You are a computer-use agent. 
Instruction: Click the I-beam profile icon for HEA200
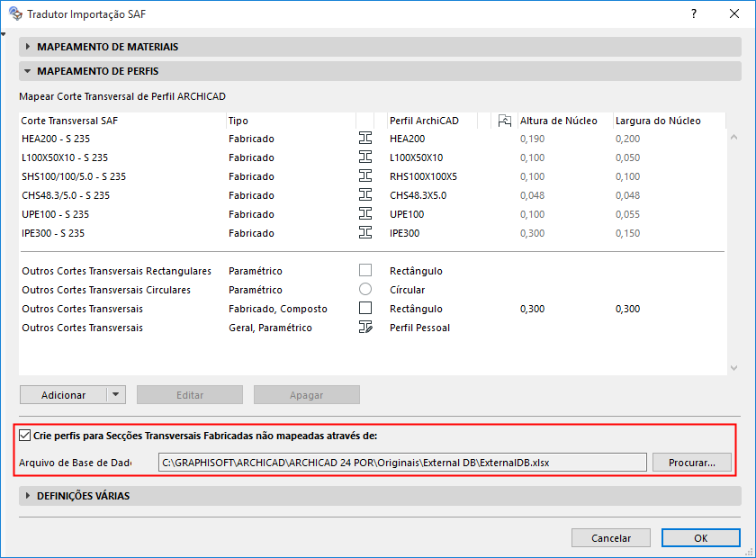(365, 138)
